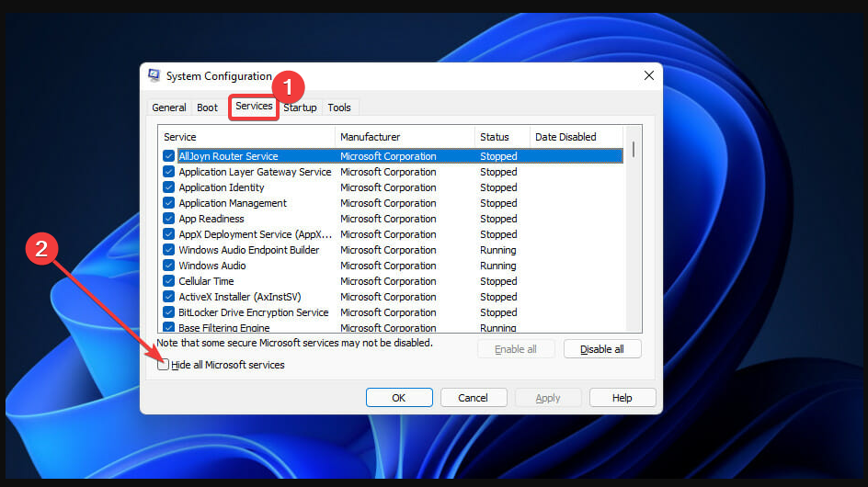Toggle BitLocker Drive Encryption Service checkbox

[169, 312]
